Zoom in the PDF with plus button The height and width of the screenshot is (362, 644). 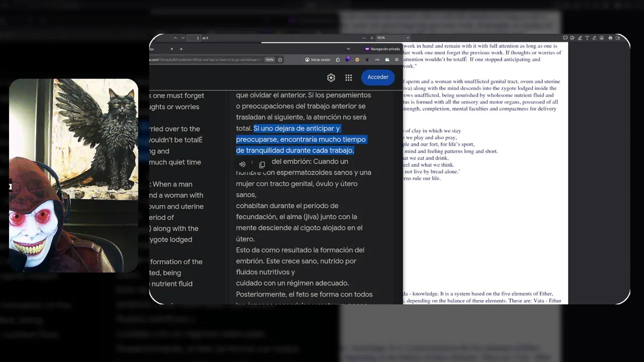pos(372,38)
